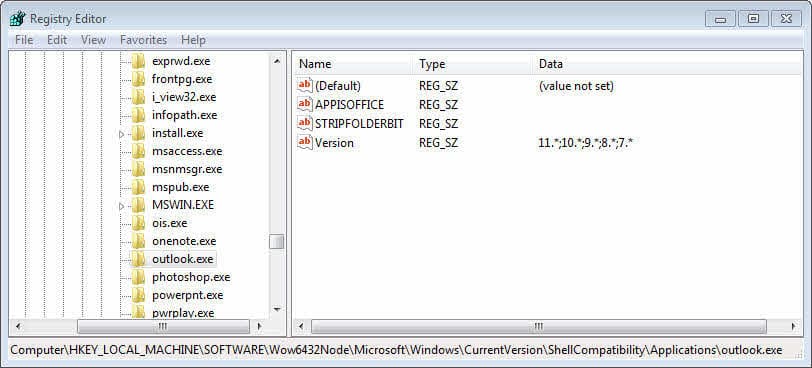Select the Version value name
812x368 pixels.
[334, 143]
